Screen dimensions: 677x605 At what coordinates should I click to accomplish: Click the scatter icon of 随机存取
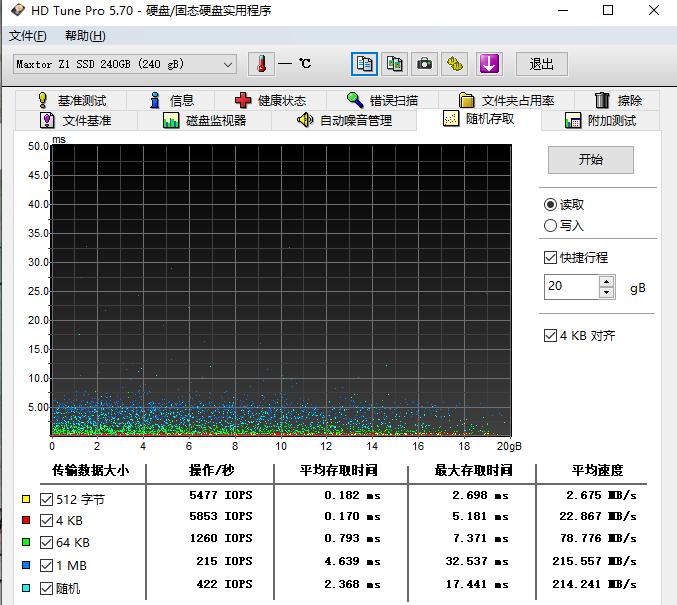[x=451, y=118]
